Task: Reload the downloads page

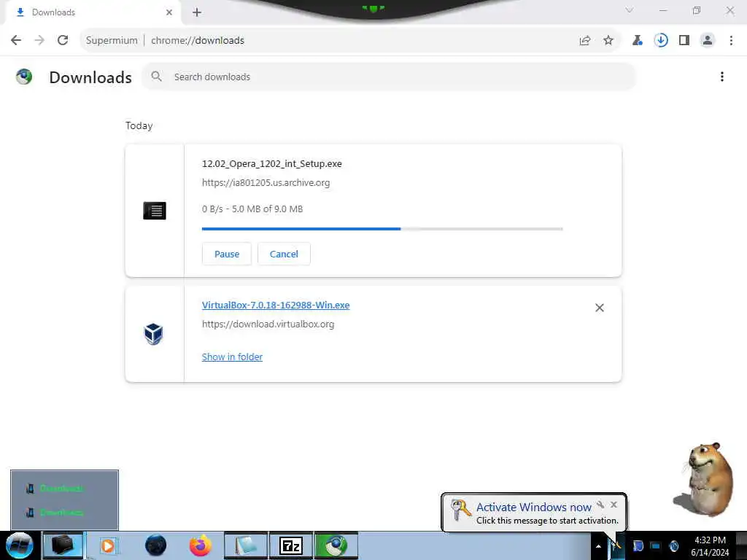Action: pos(63,41)
